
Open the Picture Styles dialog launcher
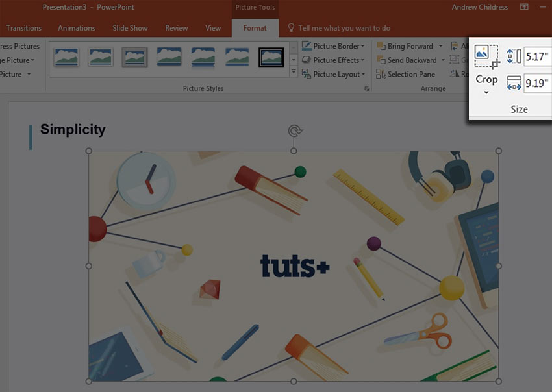[366, 89]
